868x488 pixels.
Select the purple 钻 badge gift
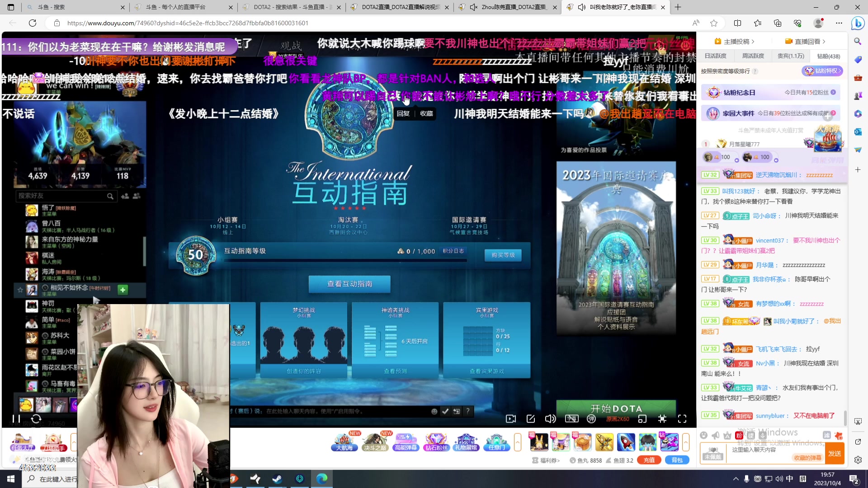pyautogui.click(x=669, y=442)
